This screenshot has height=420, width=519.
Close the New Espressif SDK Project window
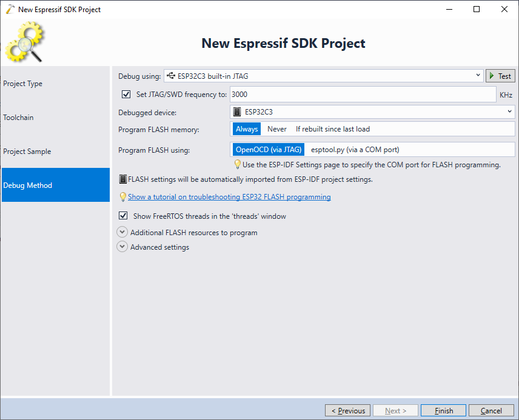coord(504,9)
